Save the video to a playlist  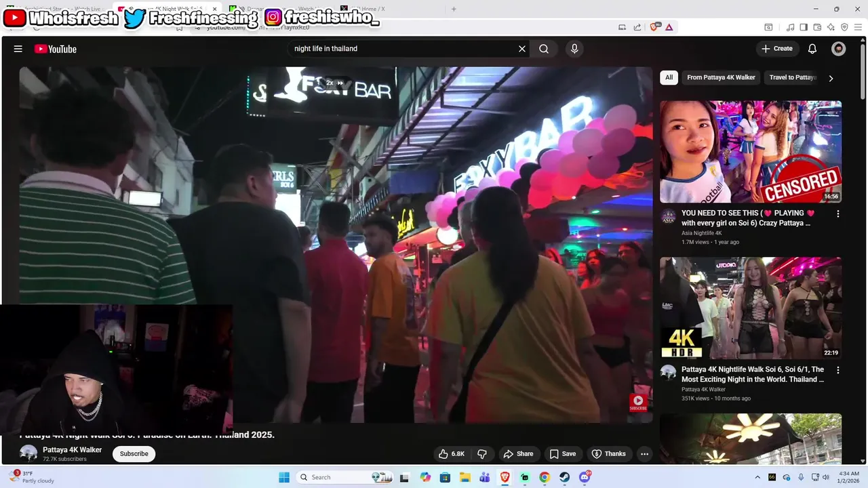563,454
